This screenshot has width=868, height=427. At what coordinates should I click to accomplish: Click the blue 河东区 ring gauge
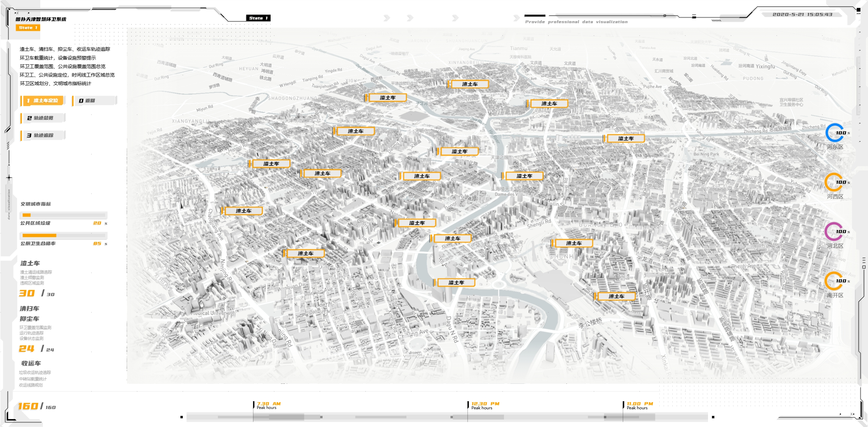click(x=834, y=133)
